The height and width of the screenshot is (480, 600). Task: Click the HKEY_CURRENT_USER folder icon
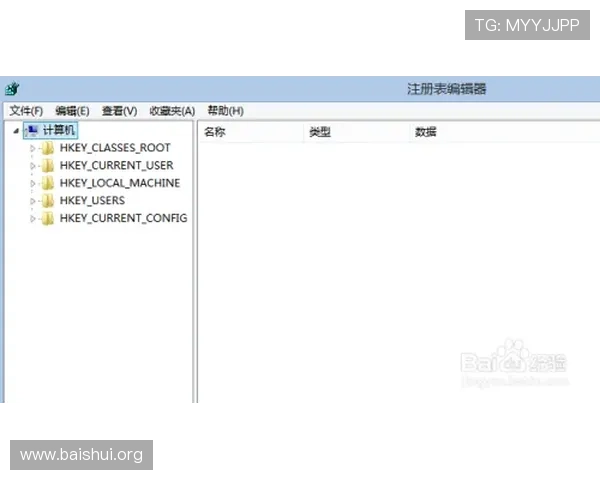pos(48,165)
